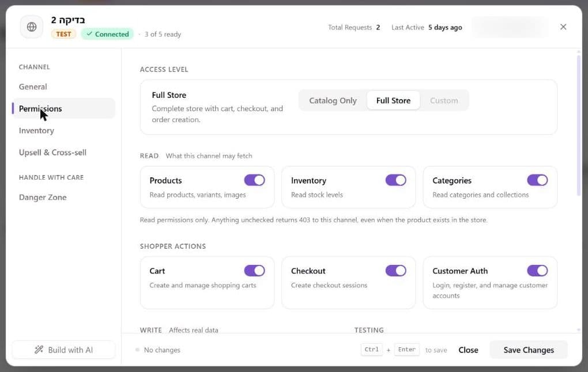The width and height of the screenshot is (588, 372).
Task: Click the '3 of 5 ready' text
Action: pyautogui.click(x=163, y=34)
